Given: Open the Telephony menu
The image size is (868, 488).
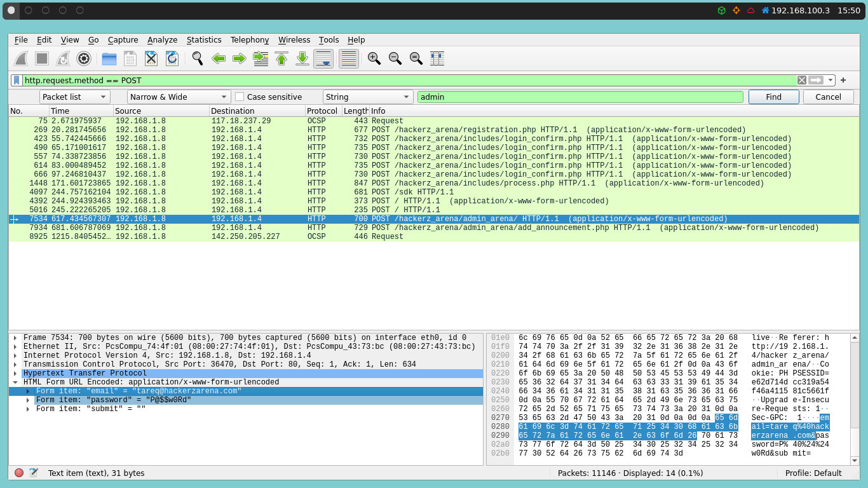Looking at the screenshot, I should tap(250, 39).
